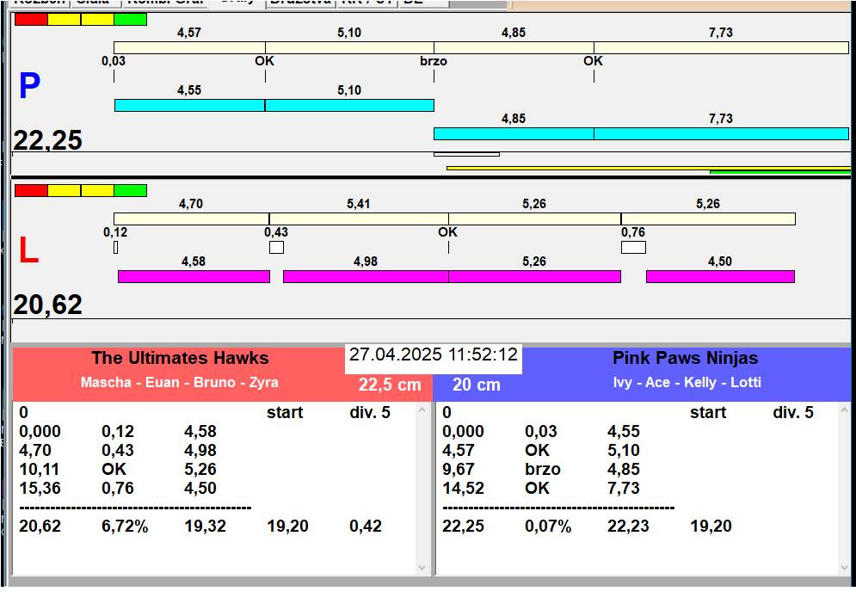
Task: Open the Družstva tab
Action: (299, 3)
